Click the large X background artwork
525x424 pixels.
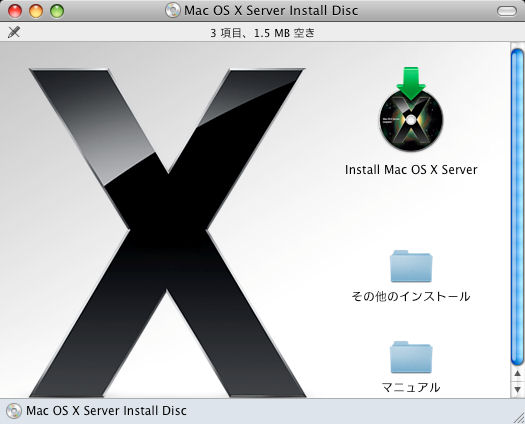pos(167,233)
